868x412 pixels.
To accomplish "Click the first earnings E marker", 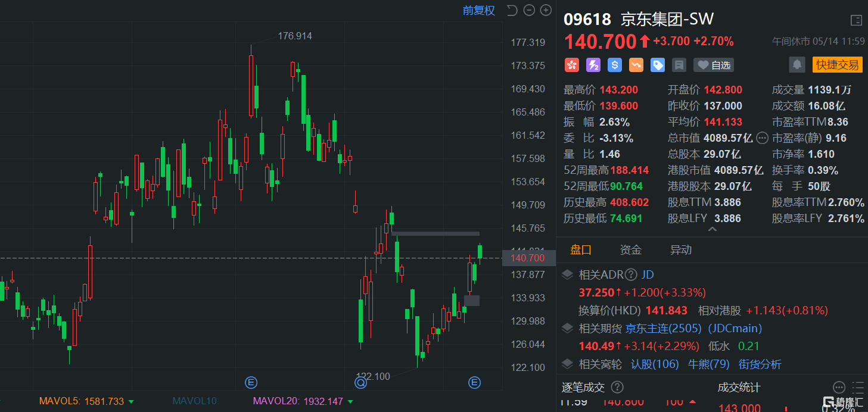I will tap(251, 382).
